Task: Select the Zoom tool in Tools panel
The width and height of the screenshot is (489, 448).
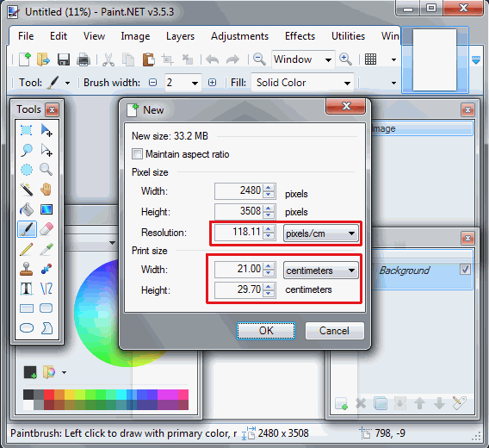Action: tap(46, 170)
